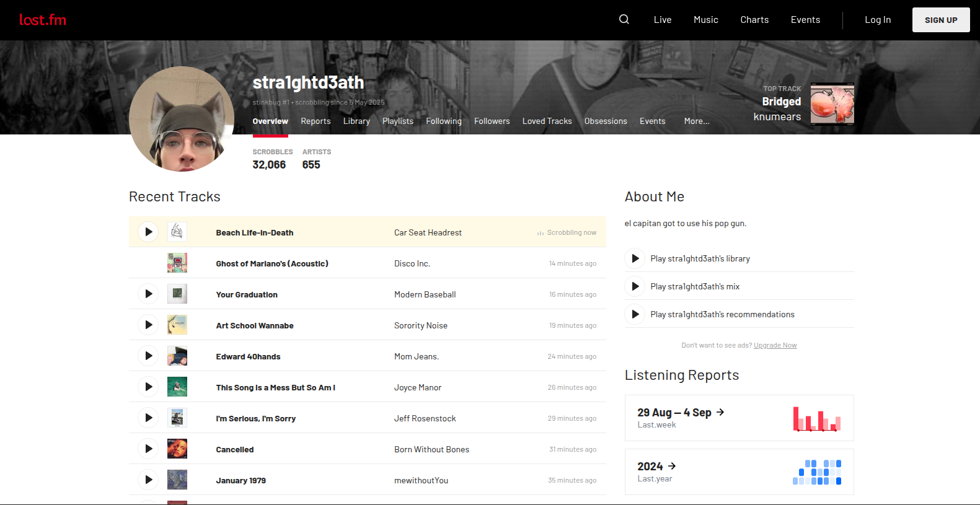
Task: Play the Beach Life-In-Death track
Action: (x=148, y=232)
